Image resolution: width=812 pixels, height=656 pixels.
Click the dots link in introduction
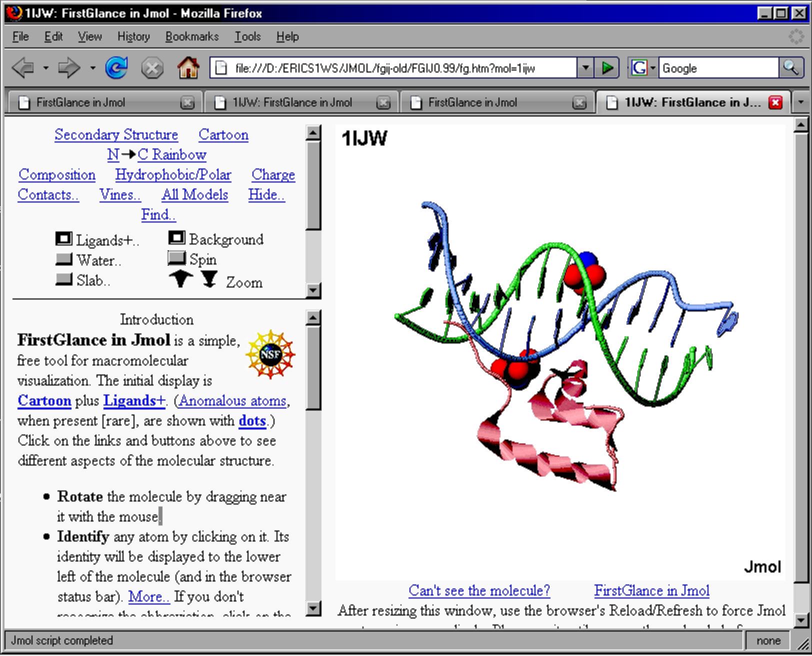[x=252, y=420]
